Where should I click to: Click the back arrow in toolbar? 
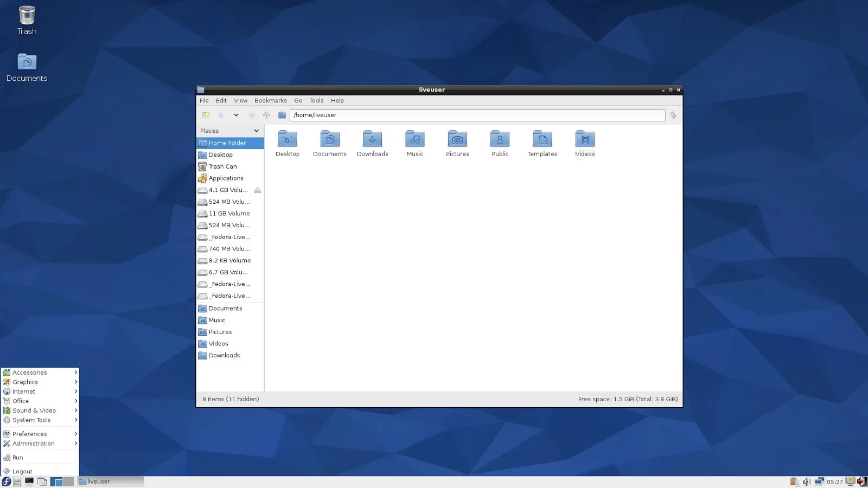tap(221, 115)
